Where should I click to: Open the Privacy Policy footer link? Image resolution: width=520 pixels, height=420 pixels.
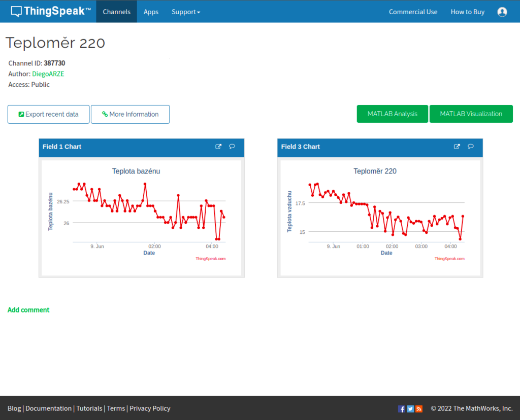pyautogui.click(x=150, y=408)
